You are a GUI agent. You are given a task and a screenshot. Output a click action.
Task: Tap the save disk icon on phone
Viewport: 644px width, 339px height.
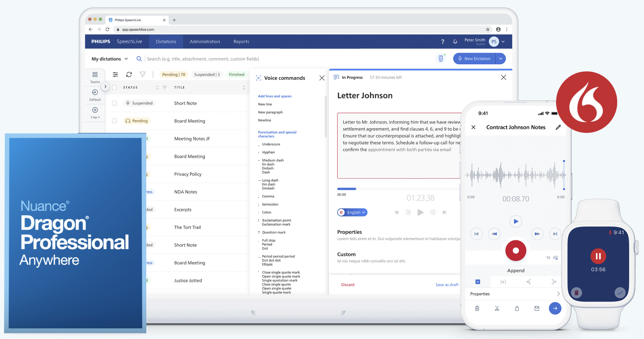coord(537,308)
